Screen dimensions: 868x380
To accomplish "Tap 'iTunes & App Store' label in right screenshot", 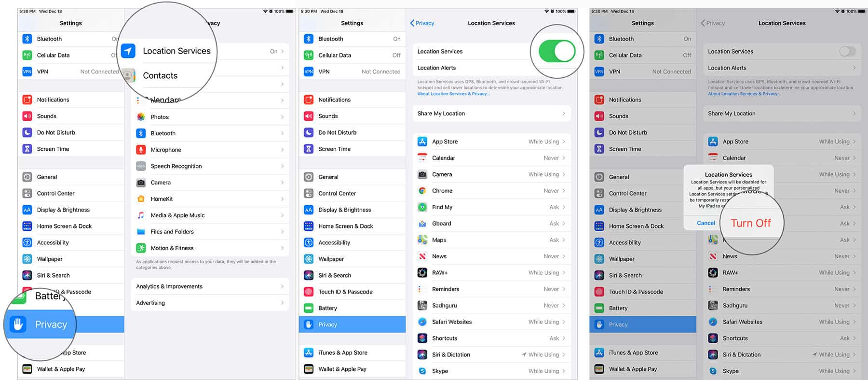I will click(x=633, y=353).
